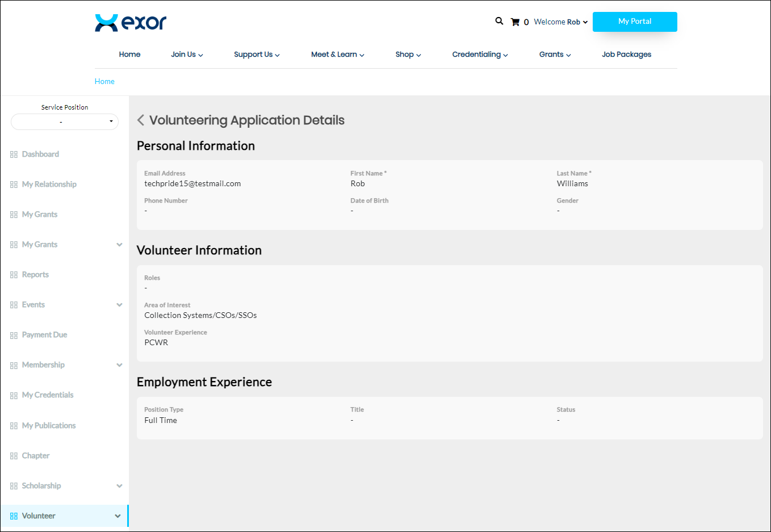
Task: Click the exor logo
Action: point(131,23)
